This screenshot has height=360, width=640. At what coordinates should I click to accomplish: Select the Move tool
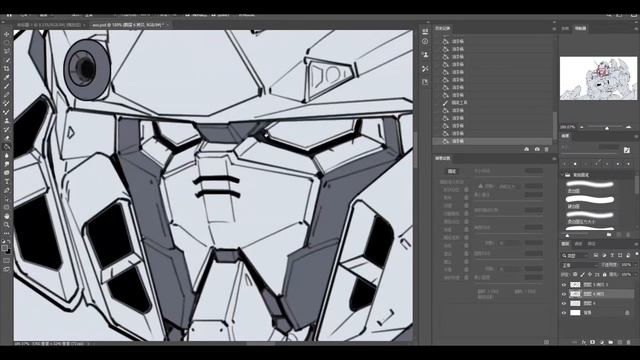(x=7, y=34)
